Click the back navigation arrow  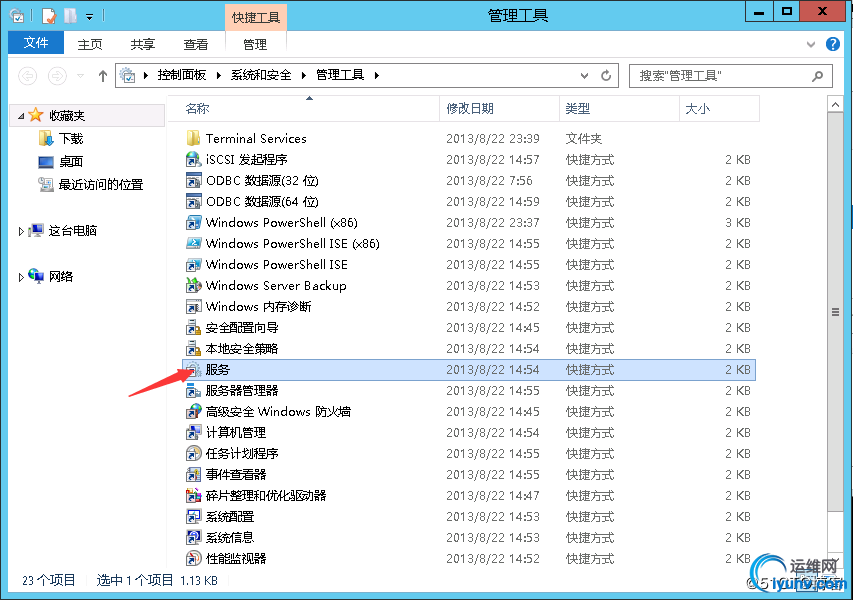coord(28,76)
